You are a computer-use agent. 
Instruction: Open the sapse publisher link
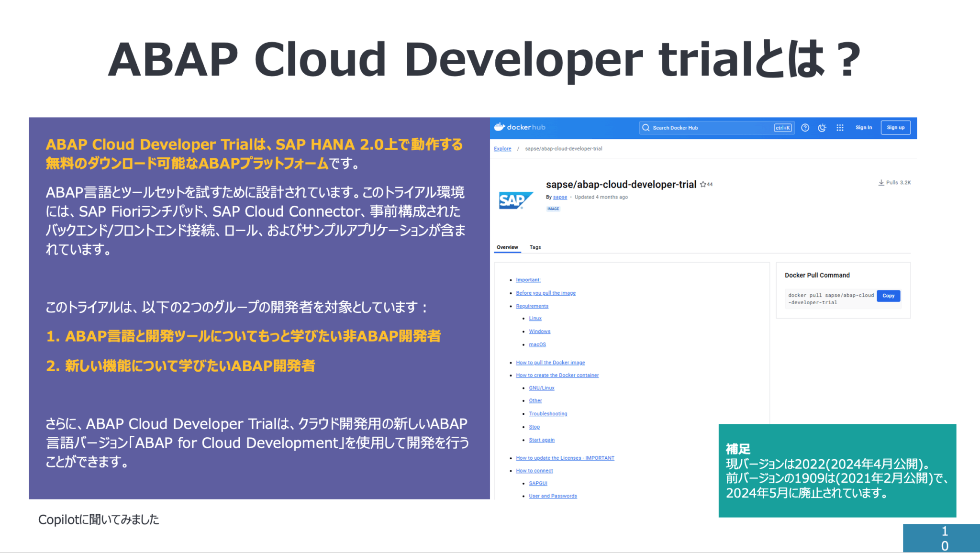pyautogui.click(x=560, y=197)
